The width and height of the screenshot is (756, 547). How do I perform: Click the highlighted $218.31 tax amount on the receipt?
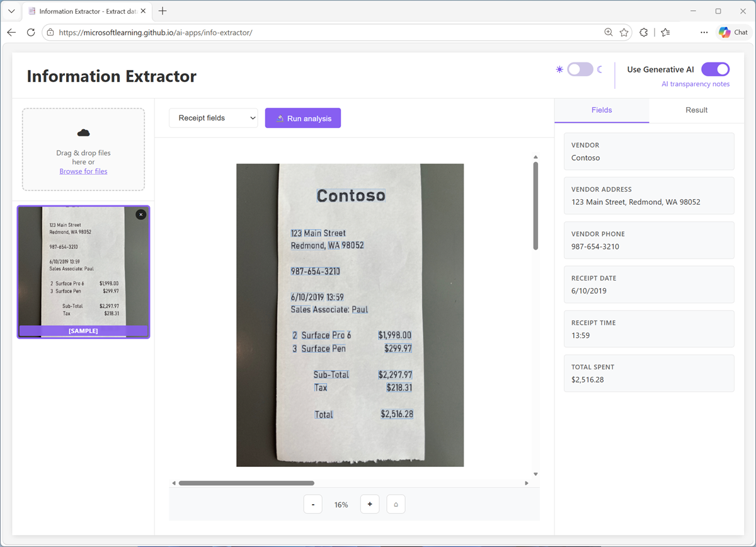[399, 388]
